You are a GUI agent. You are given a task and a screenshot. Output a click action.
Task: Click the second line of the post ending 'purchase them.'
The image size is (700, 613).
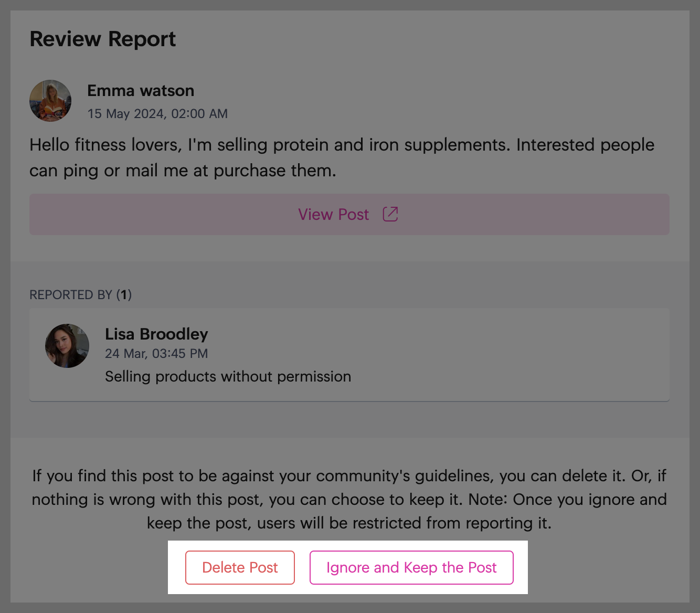[183, 171]
